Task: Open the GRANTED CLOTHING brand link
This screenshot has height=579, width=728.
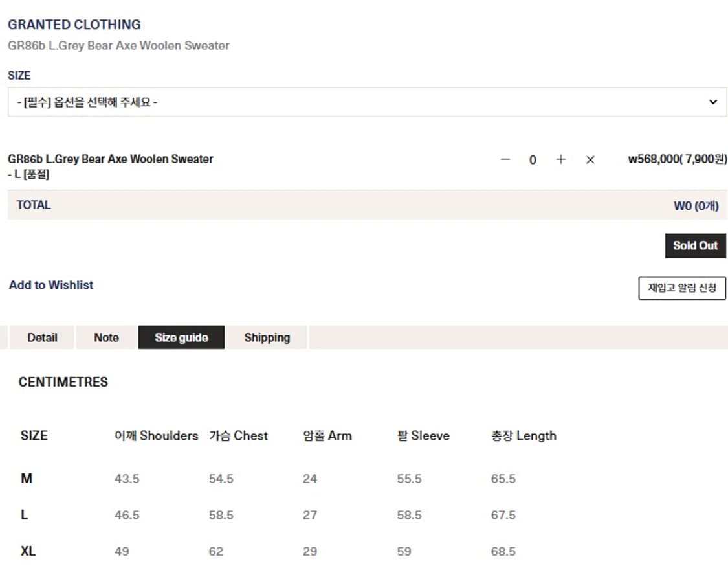Action: (74, 25)
